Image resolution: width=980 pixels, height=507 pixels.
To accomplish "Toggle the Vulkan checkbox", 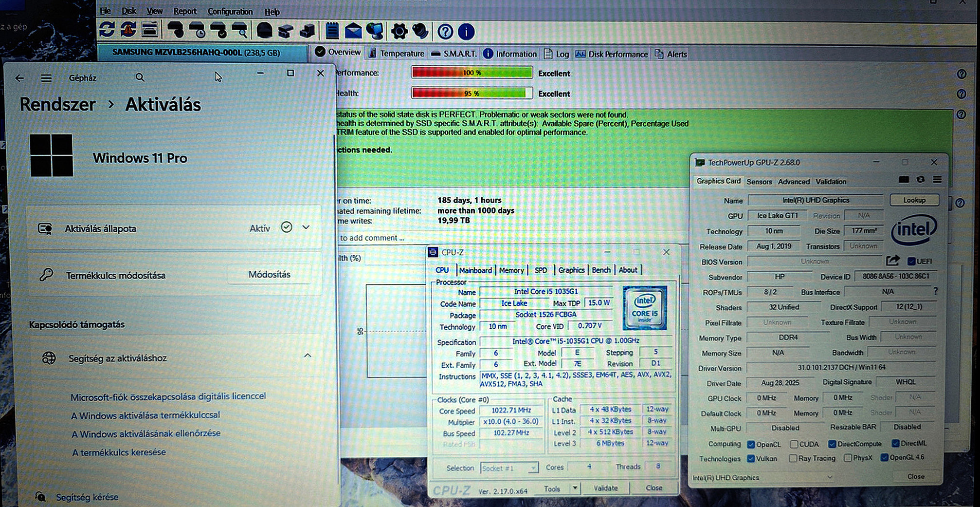I will coord(751,458).
